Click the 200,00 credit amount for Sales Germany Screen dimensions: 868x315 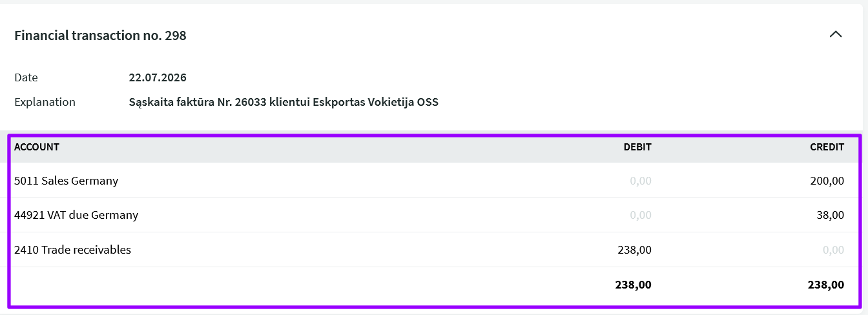coord(827,181)
